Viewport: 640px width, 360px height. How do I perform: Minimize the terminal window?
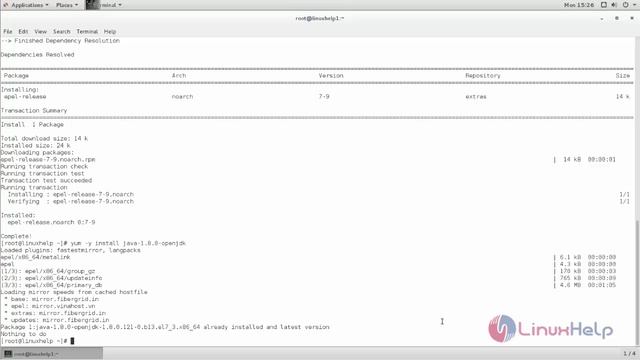pos(602,18)
